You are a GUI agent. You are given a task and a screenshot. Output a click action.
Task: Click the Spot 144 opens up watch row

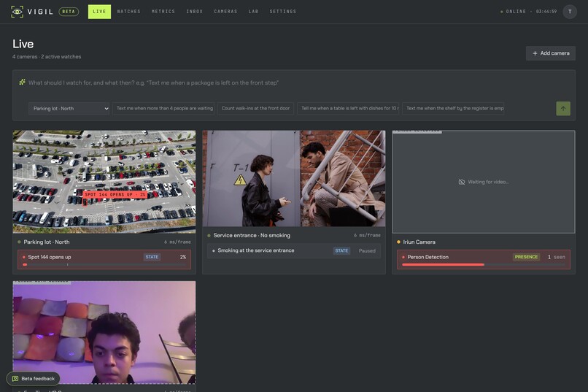click(104, 259)
